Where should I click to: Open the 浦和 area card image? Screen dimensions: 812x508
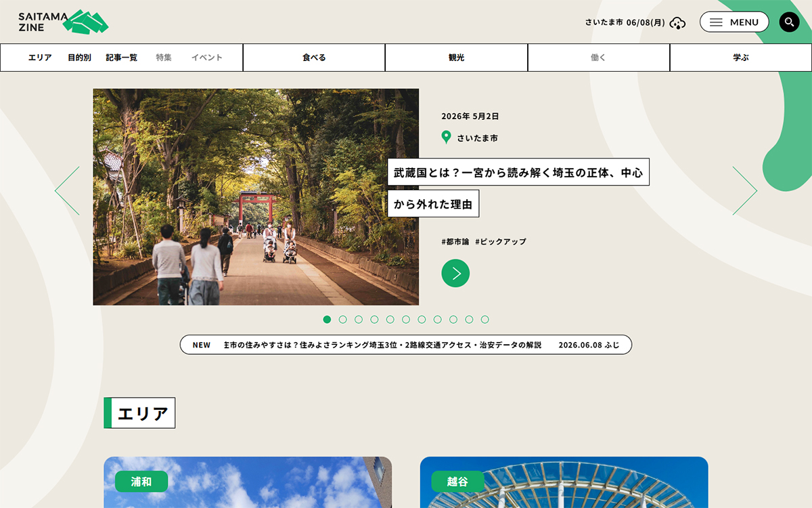click(248, 482)
